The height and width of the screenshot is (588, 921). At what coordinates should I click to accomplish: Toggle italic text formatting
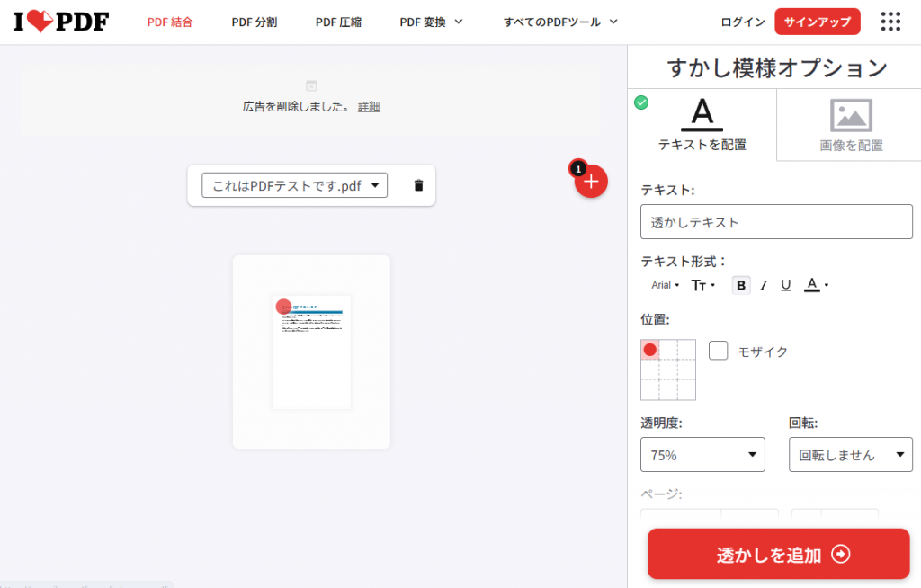pos(764,285)
